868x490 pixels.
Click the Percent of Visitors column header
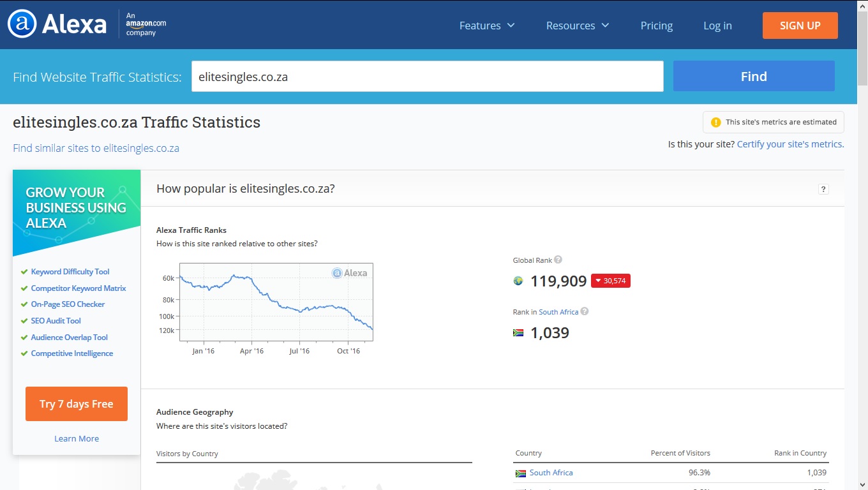pyautogui.click(x=680, y=453)
